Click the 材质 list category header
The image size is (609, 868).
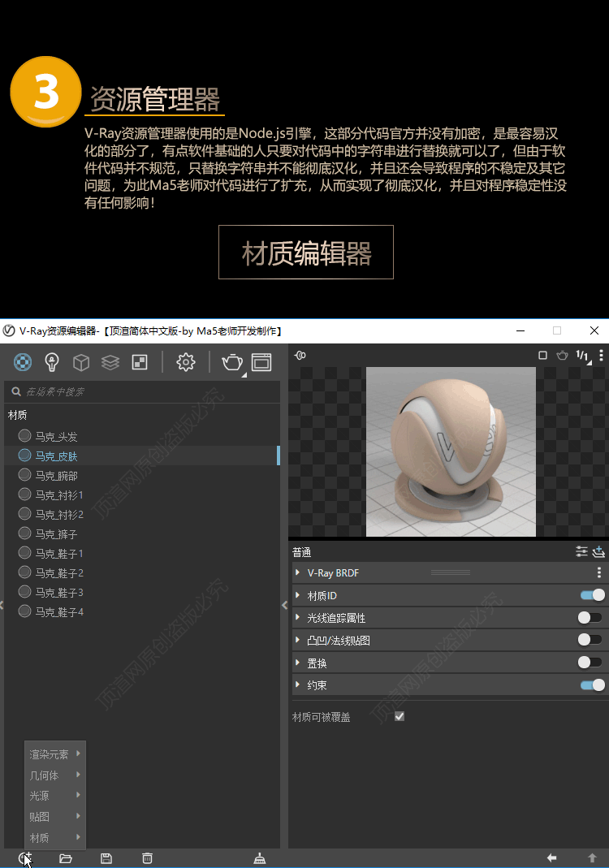[x=18, y=415]
